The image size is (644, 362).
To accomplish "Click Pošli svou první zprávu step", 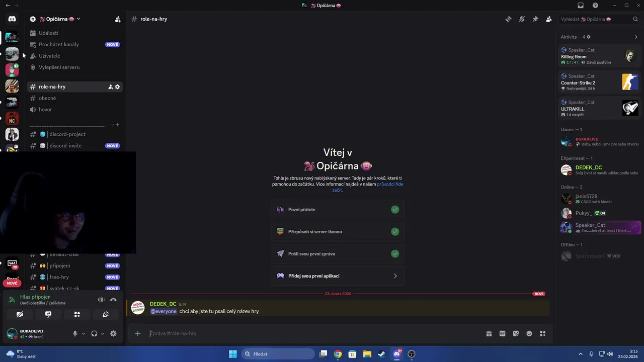I will coord(337,254).
